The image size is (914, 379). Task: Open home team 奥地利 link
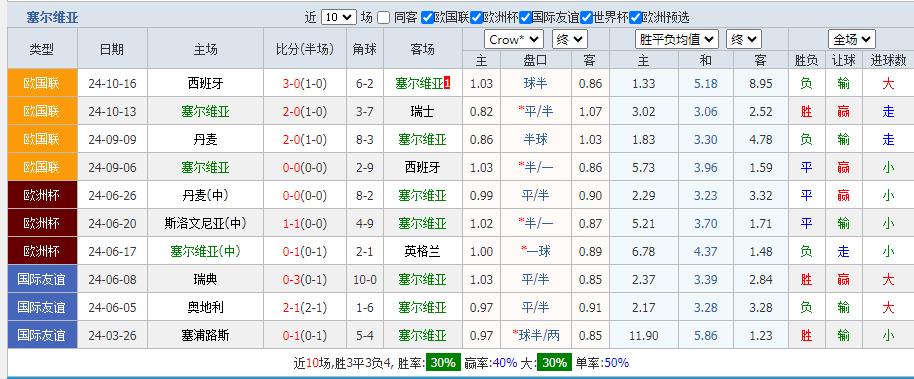(205, 307)
